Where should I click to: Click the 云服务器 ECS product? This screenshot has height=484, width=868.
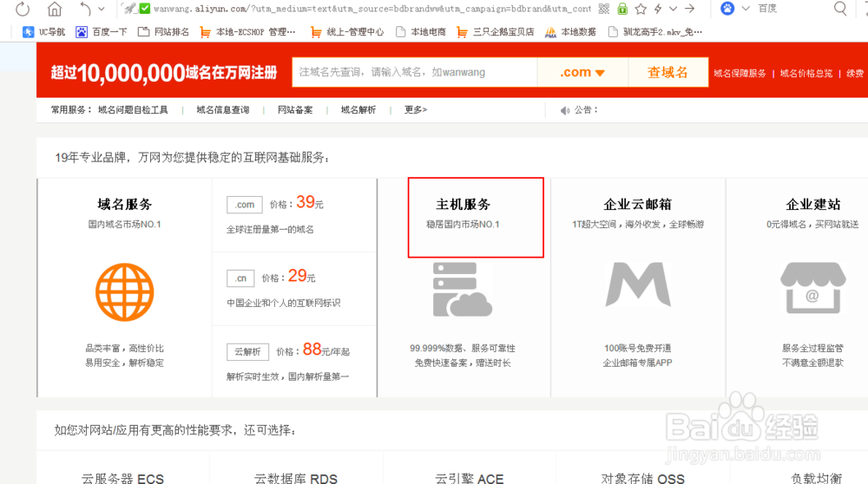(x=123, y=479)
